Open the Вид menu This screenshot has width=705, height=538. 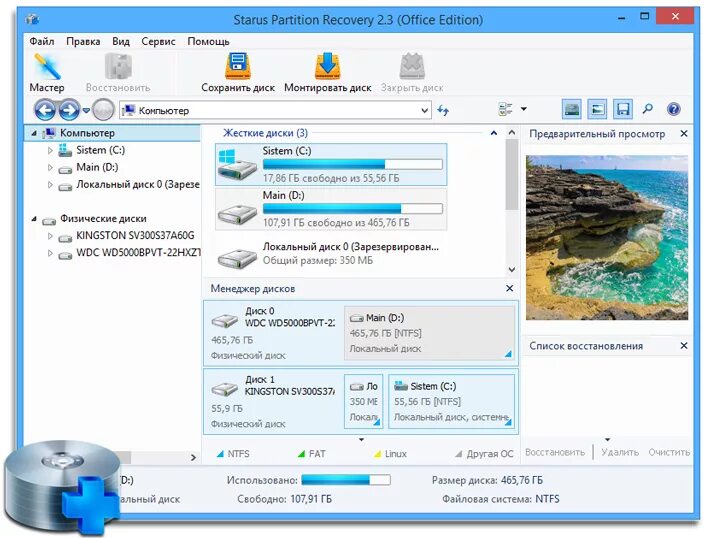pos(121,41)
